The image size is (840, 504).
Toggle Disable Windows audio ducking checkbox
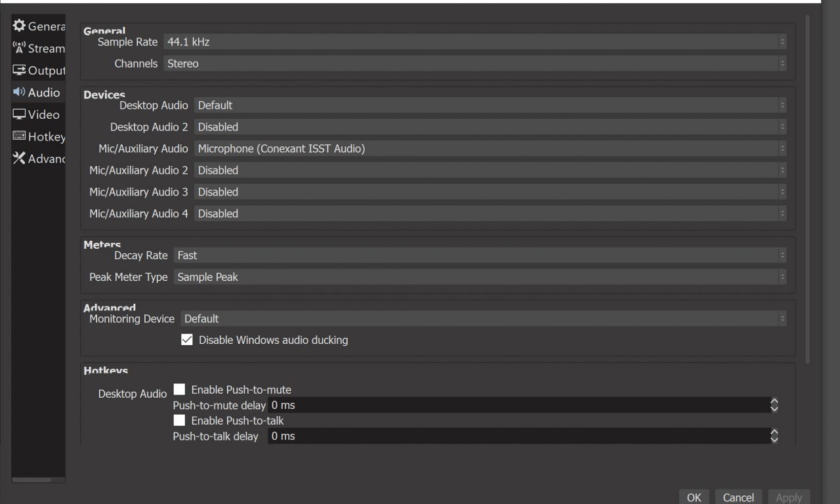coord(187,340)
